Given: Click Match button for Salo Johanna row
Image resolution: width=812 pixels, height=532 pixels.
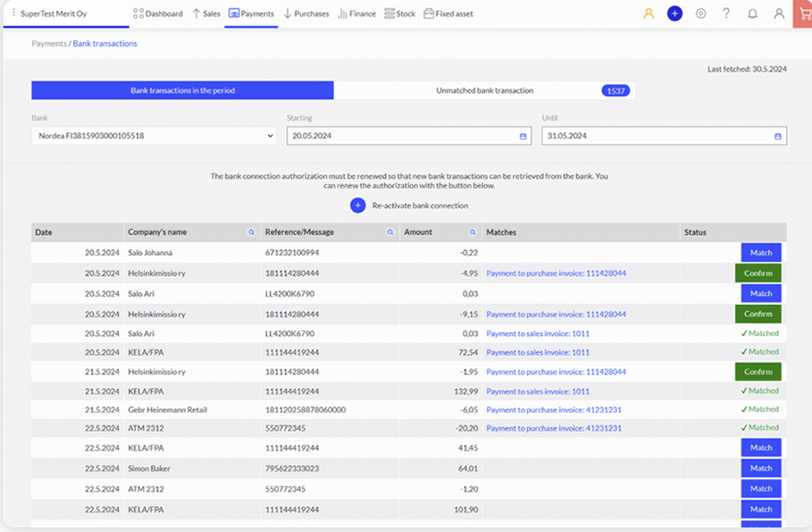Looking at the screenshot, I should pos(760,253).
